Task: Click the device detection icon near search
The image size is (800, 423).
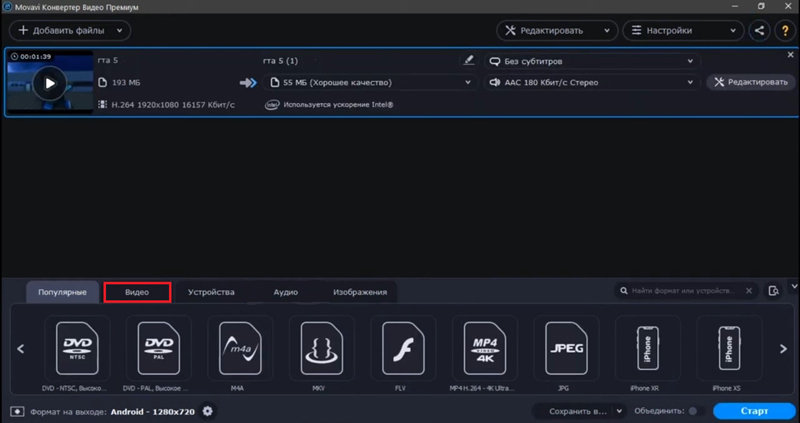Action: click(773, 291)
